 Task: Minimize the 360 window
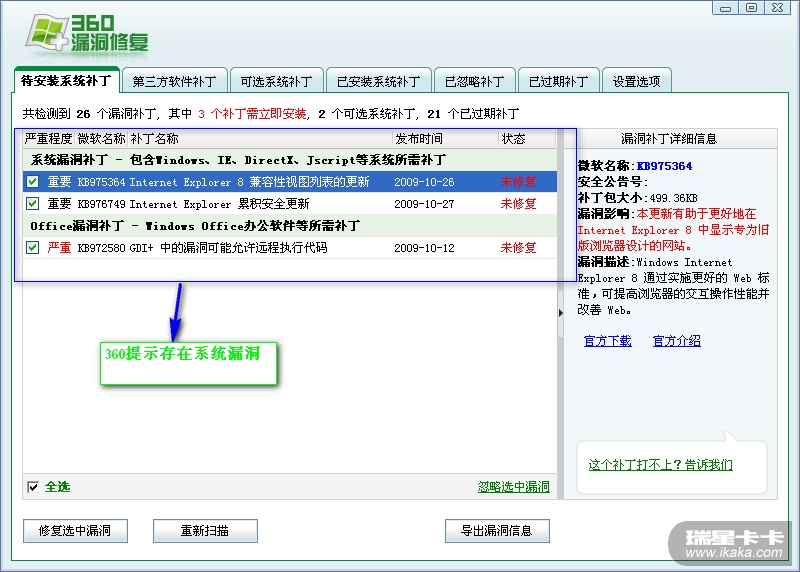tap(725, 8)
